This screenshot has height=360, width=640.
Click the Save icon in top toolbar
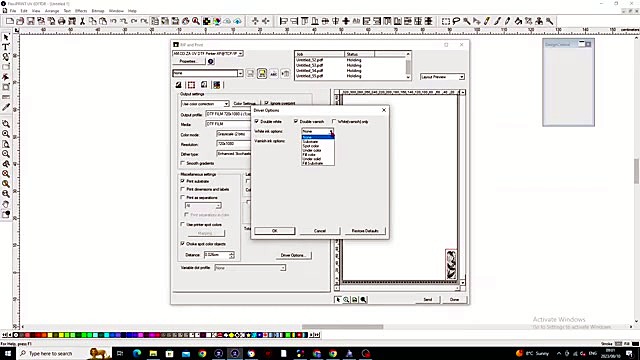[x=31, y=21]
